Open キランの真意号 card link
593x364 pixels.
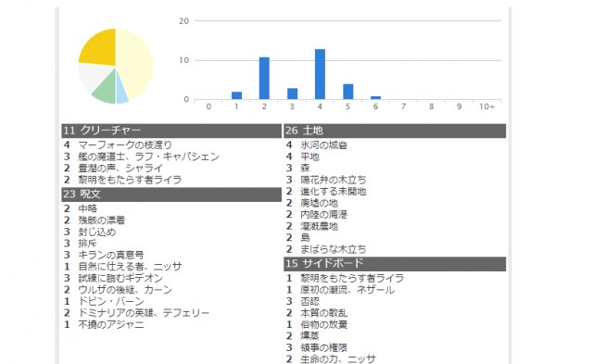[111, 255]
